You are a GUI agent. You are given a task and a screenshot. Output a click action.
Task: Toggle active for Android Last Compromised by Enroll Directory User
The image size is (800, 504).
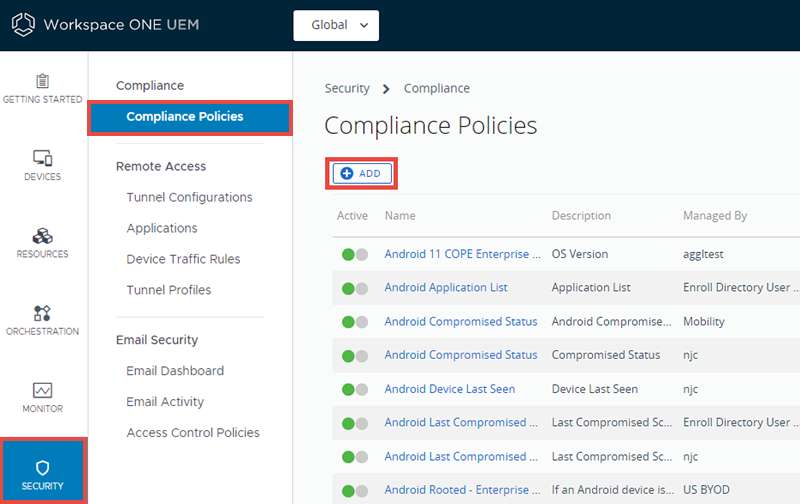(x=355, y=423)
